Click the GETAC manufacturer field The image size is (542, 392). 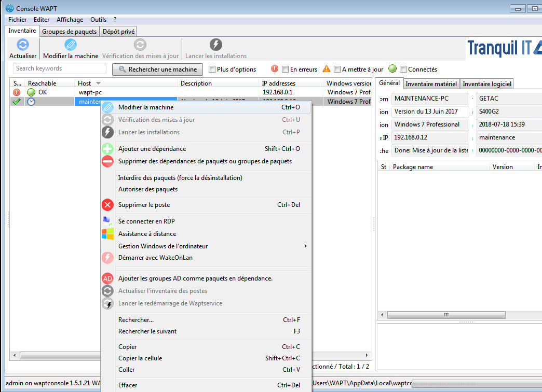509,99
